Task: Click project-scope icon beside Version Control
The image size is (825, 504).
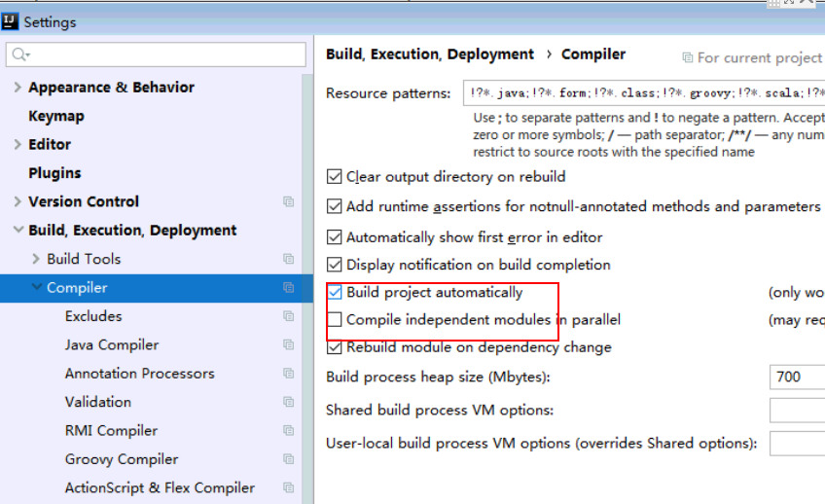Action: (288, 202)
